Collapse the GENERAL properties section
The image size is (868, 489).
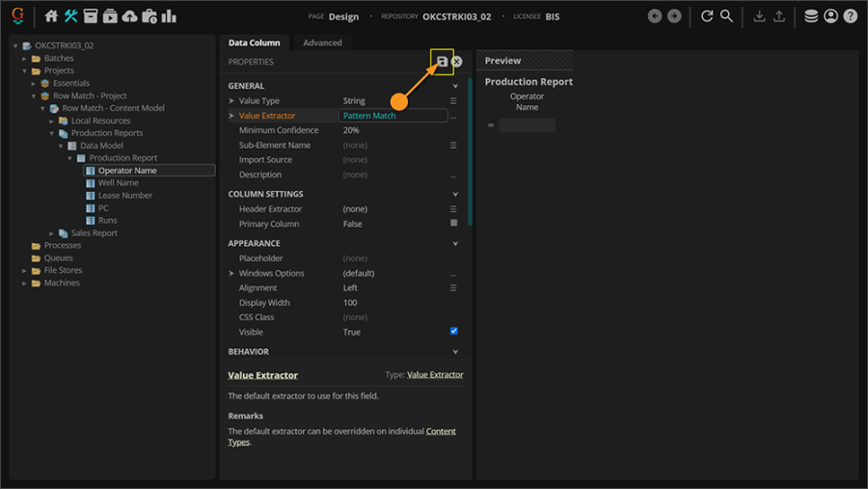[455, 86]
